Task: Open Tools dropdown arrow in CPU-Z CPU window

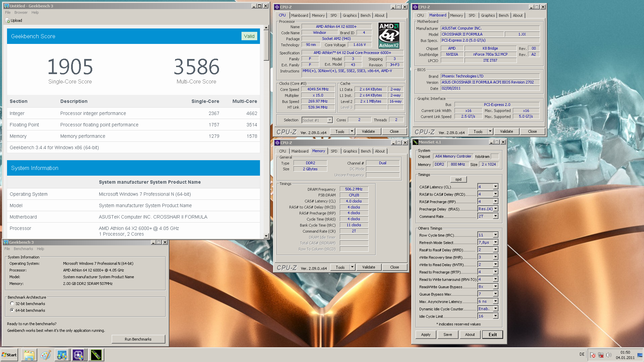Action: click(x=352, y=131)
